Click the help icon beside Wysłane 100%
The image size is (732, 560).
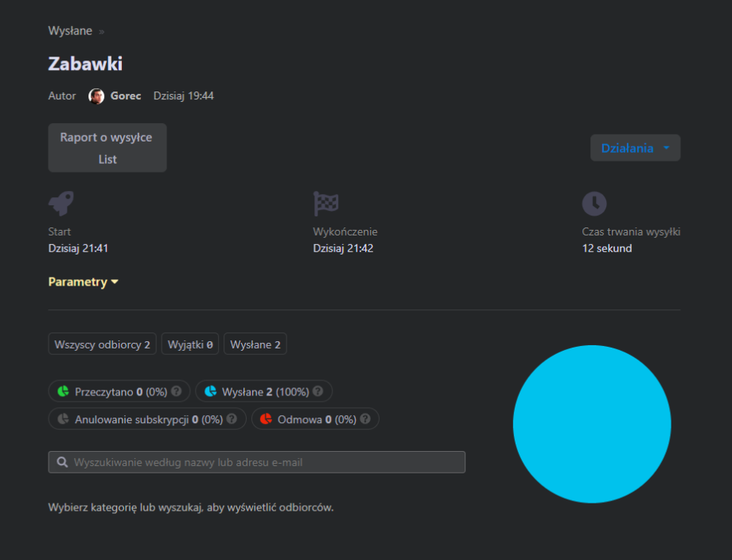coord(318,391)
